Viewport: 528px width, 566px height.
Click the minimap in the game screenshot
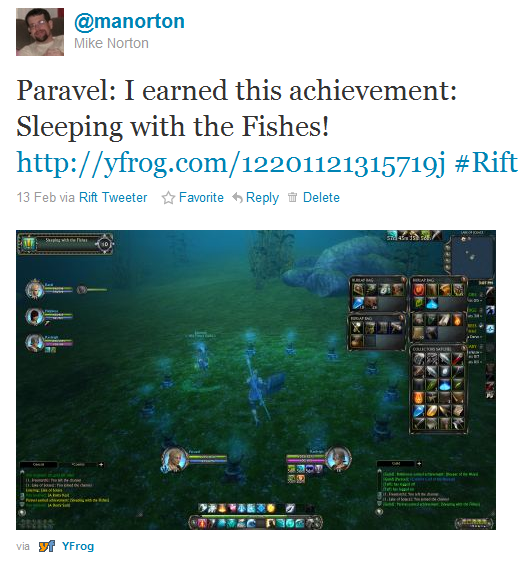pos(471,254)
